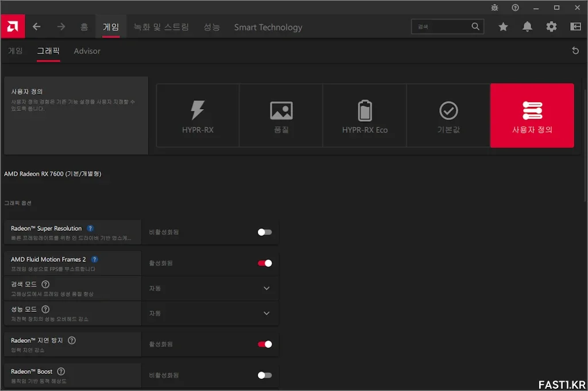This screenshot has height=391, width=588.
Task: Select the HYPR-RX Eco profile card
Action: 365,115
